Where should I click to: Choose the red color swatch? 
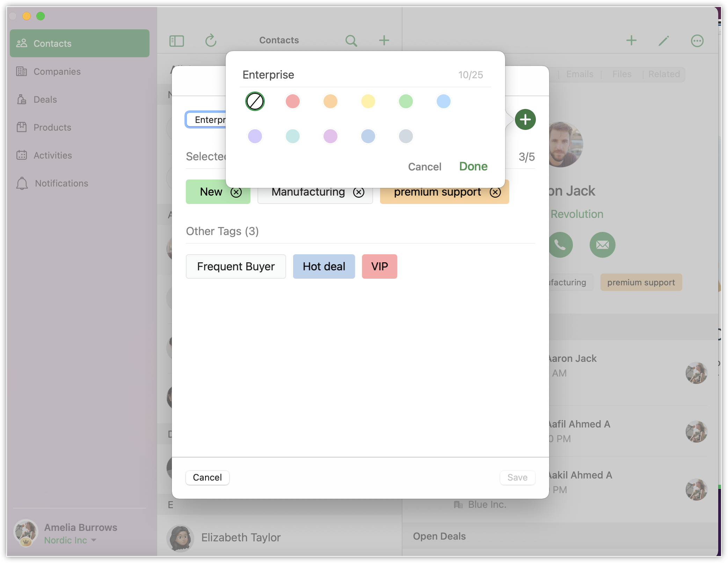(x=293, y=102)
